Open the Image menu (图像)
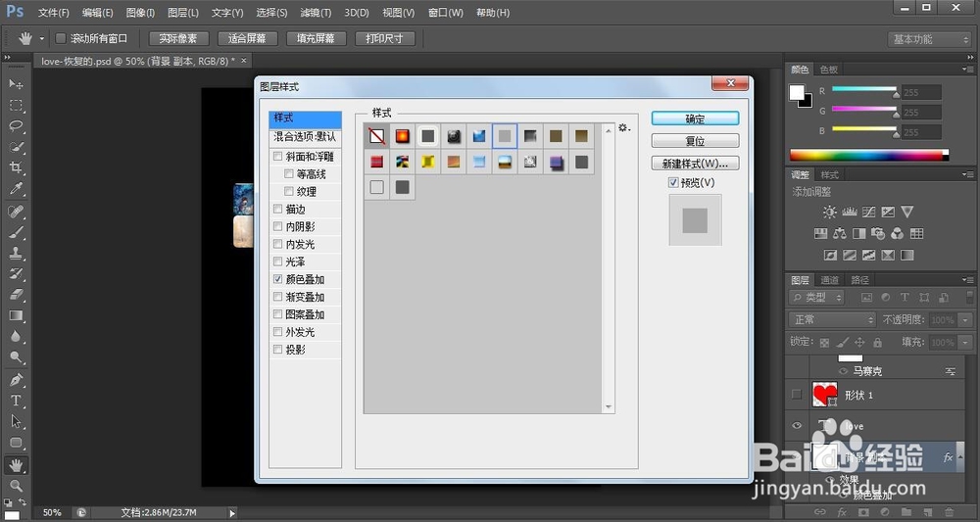 pos(140,13)
